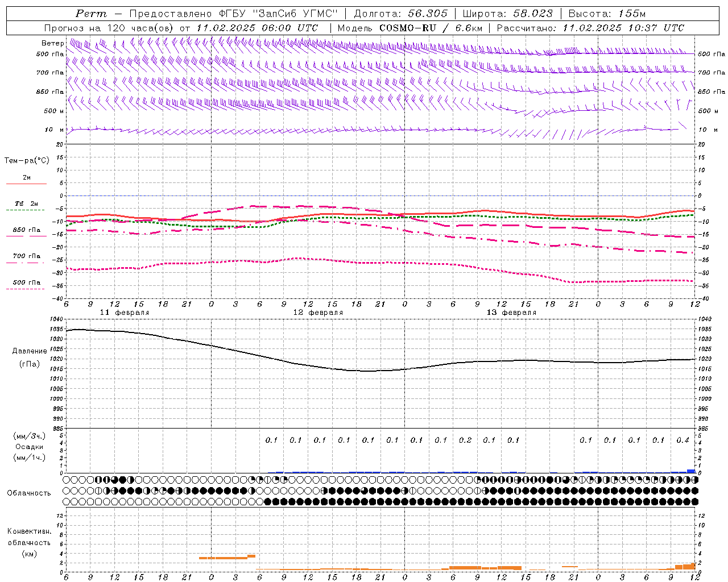The width and height of the screenshot is (728, 582).
Task: Select the Осадки precipitation label
Action: coord(30,447)
